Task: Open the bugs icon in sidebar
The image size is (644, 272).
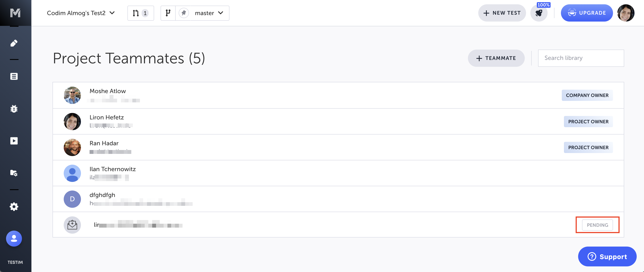Action: [14, 109]
